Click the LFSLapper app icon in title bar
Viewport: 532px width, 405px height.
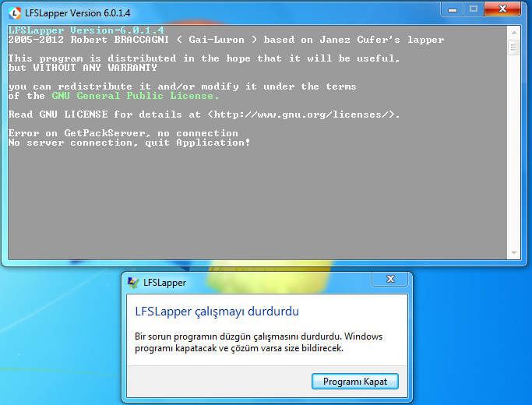click(15, 13)
